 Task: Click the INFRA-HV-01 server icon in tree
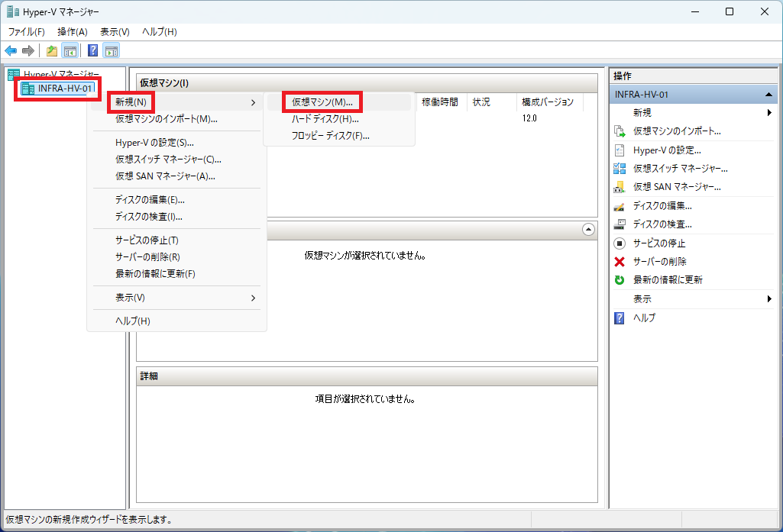28,89
